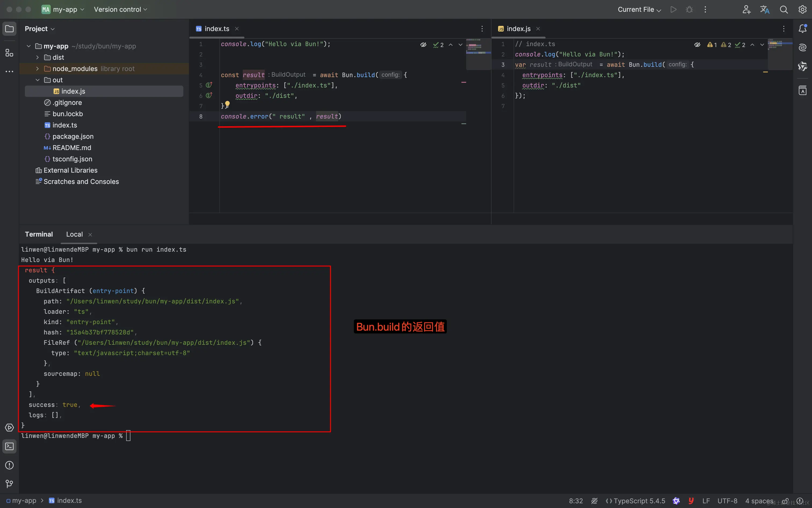The width and height of the screenshot is (812, 508).
Task: Open the font preview panel icon in right sidebar
Action: pyautogui.click(x=802, y=90)
